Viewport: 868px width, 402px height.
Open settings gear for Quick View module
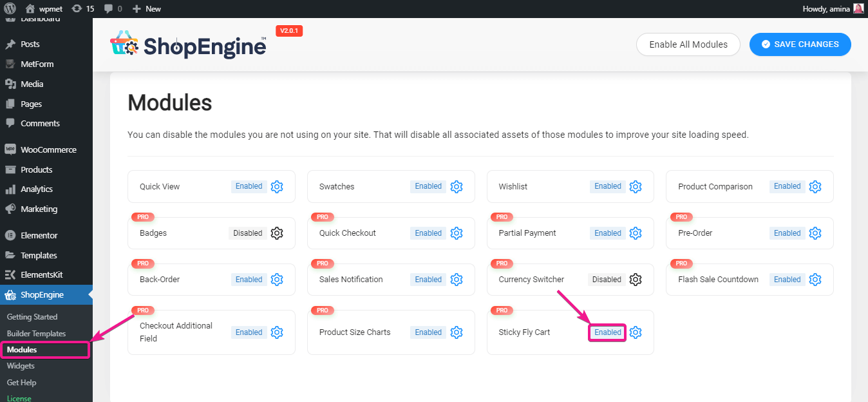point(277,187)
